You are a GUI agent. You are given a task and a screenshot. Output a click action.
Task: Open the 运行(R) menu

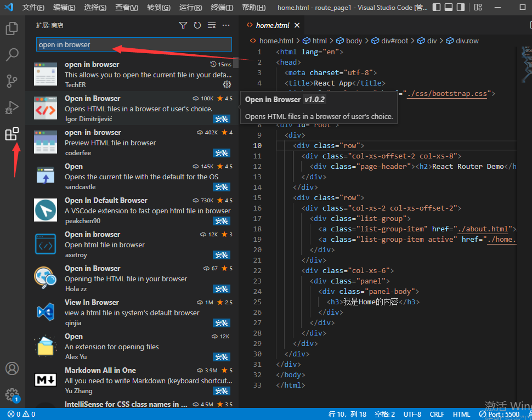click(191, 7)
